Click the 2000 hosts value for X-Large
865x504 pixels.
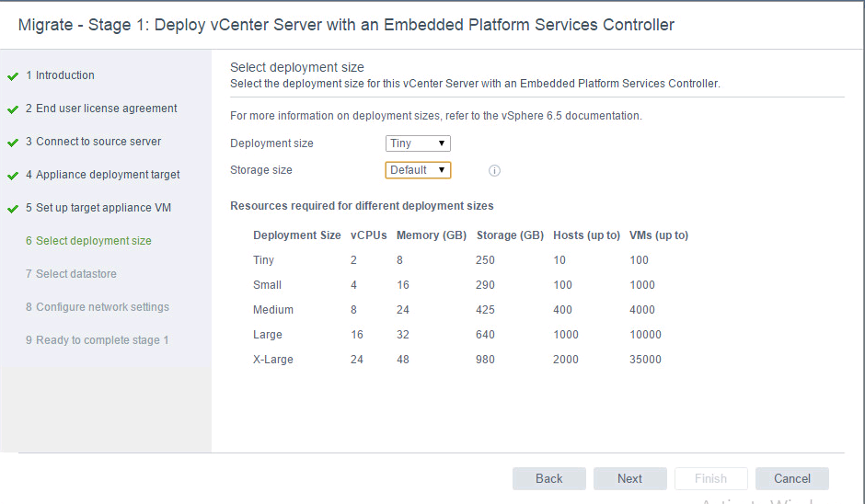566,359
